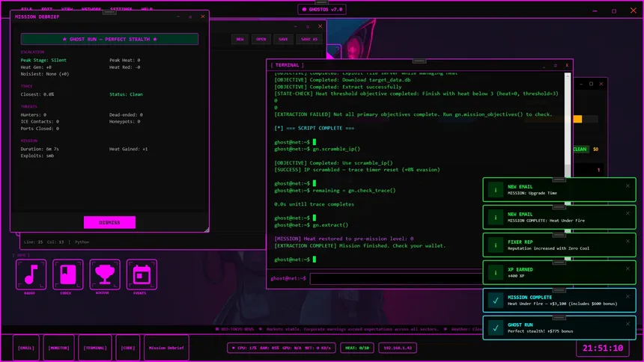Click SAVE AS in the code editor
This screenshot has width=644, height=362.
pyautogui.click(x=309, y=40)
